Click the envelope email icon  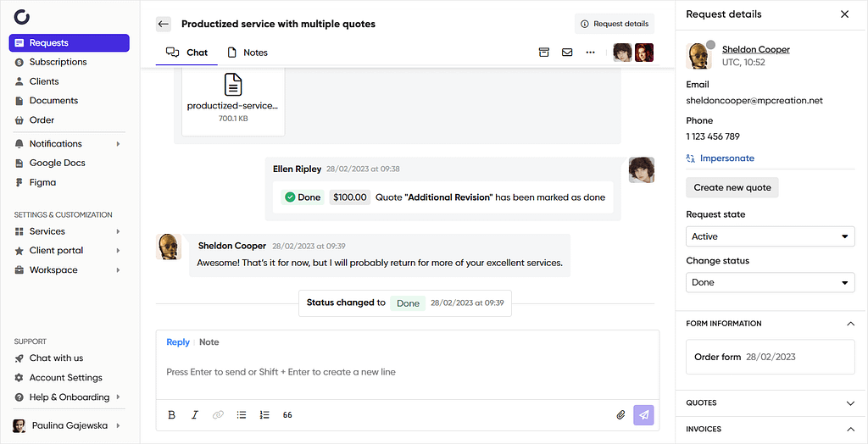point(567,52)
